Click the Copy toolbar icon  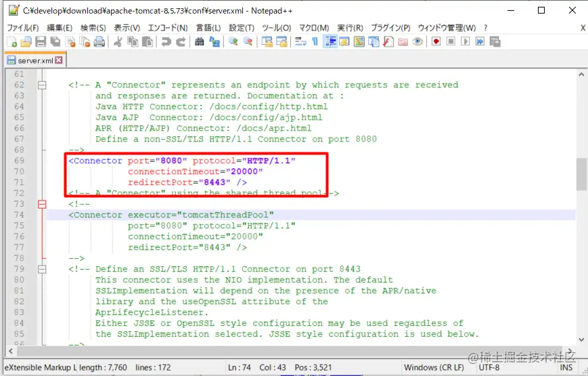click(133, 42)
